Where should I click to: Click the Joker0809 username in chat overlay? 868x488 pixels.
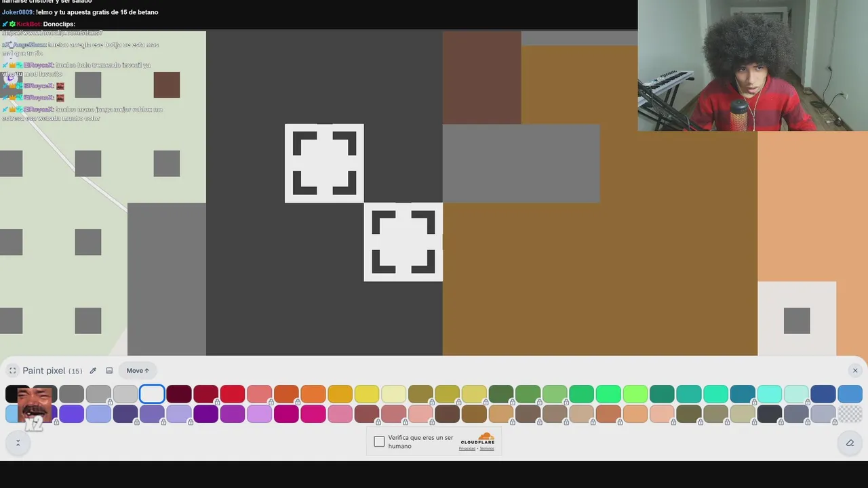click(17, 12)
